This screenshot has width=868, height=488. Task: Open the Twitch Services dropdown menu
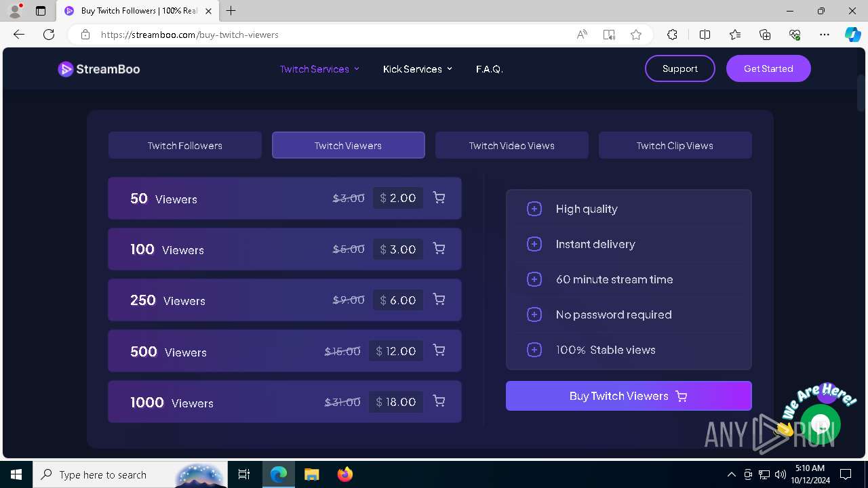tap(319, 69)
